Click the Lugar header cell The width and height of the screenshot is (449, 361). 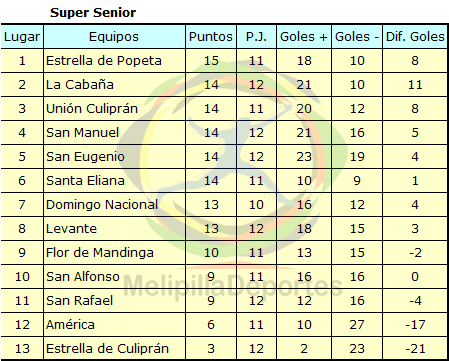pos(22,37)
